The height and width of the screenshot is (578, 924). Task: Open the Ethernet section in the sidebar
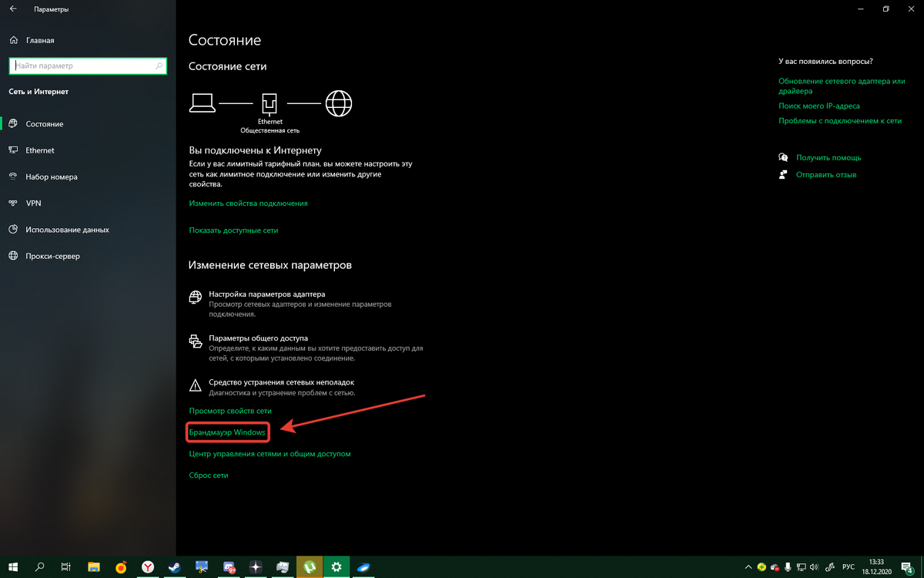click(40, 150)
